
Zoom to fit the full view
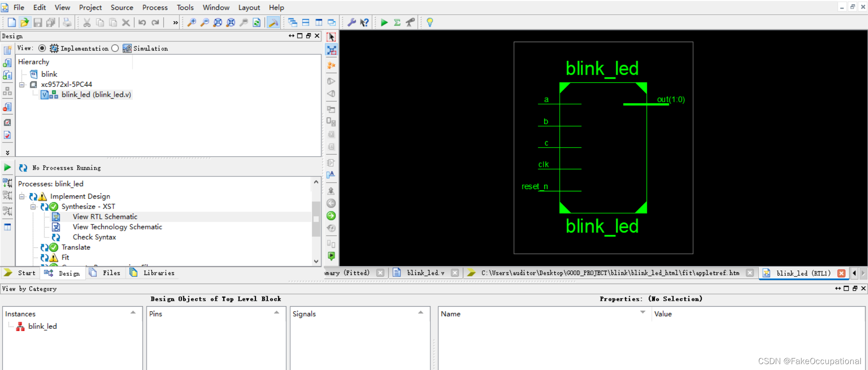pyautogui.click(x=217, y=23)
